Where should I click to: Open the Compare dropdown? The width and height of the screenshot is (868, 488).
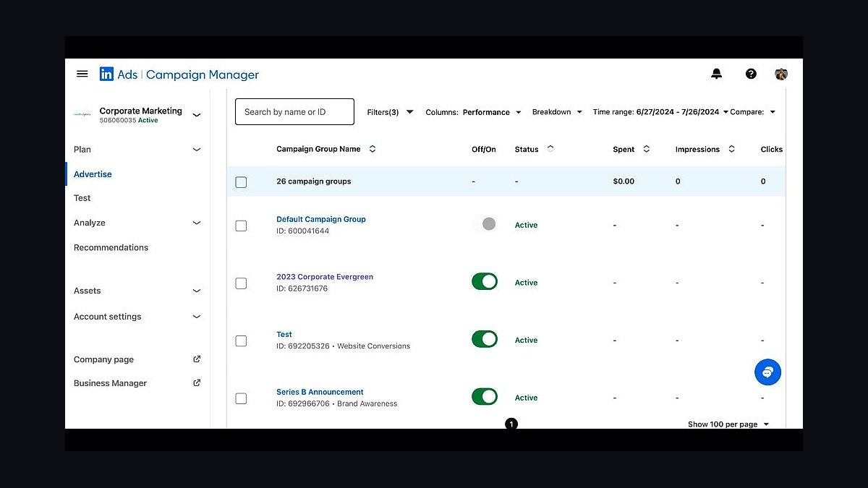pos(753,112)
